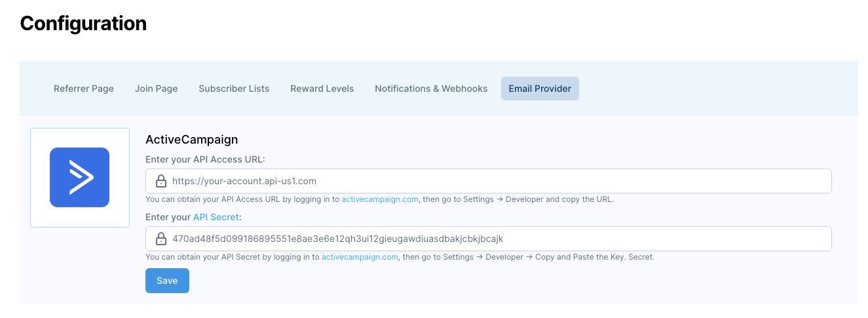868x318 pixels.
Task: Focus the API Access URL input field
Action: [x=489, y=181]
